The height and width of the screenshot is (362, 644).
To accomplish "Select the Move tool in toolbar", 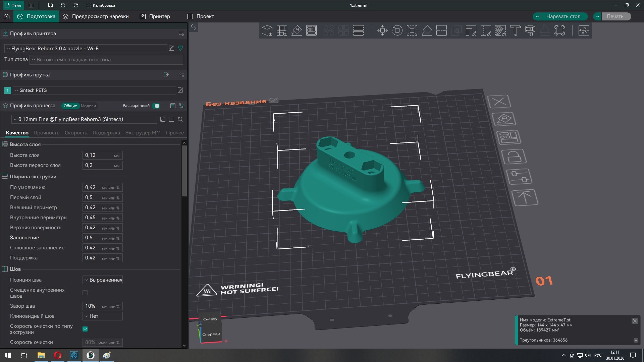I will click(x=382, y=31).
